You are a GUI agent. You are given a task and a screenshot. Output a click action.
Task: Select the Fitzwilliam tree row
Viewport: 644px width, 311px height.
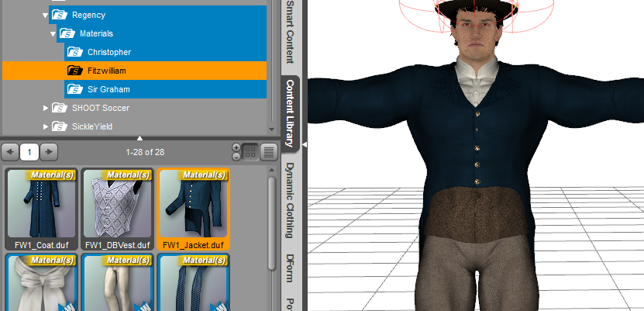click(134, 71)
